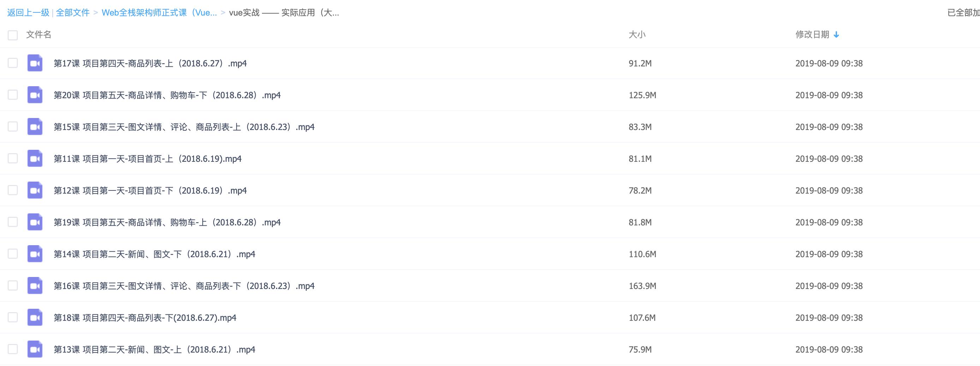Click 返回上一级 link
980x366 pixels.
click(x=28, y=13)
